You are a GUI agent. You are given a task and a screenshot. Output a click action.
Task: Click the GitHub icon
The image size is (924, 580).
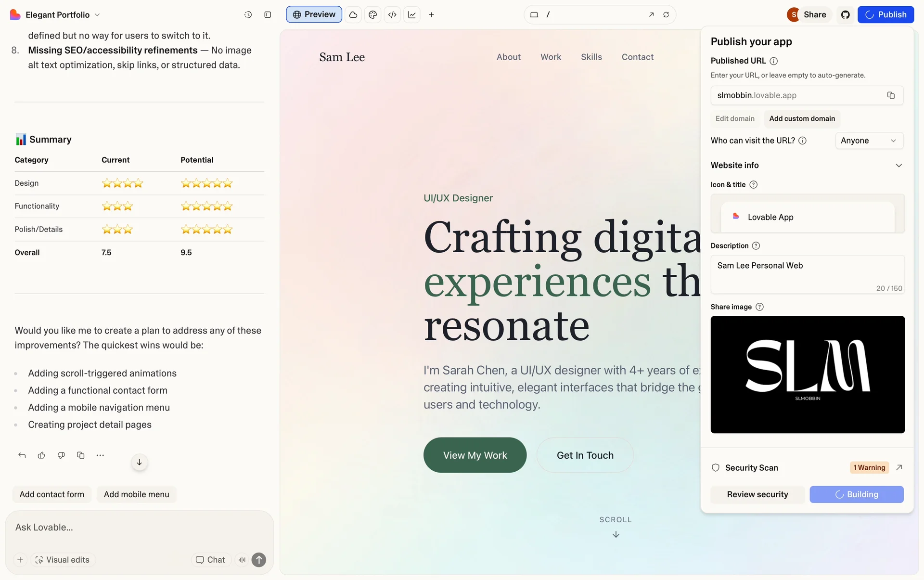[845, 15]
